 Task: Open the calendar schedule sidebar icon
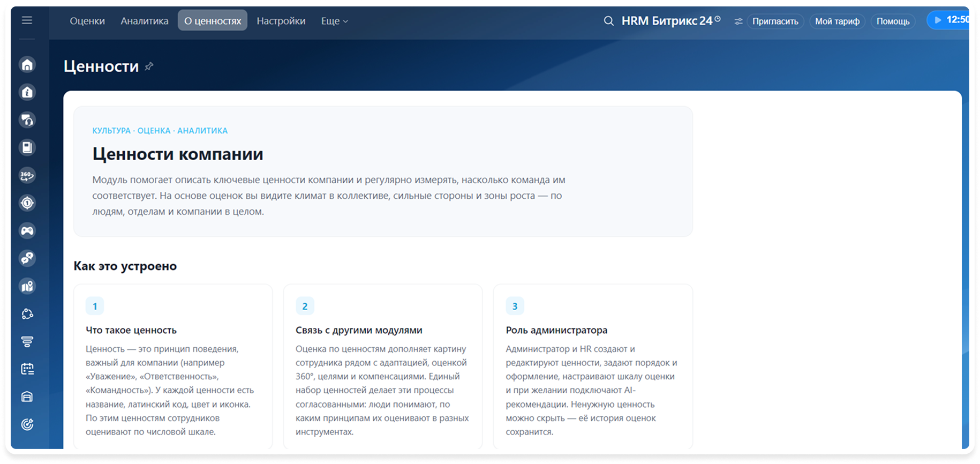click(x=27, y=369)
